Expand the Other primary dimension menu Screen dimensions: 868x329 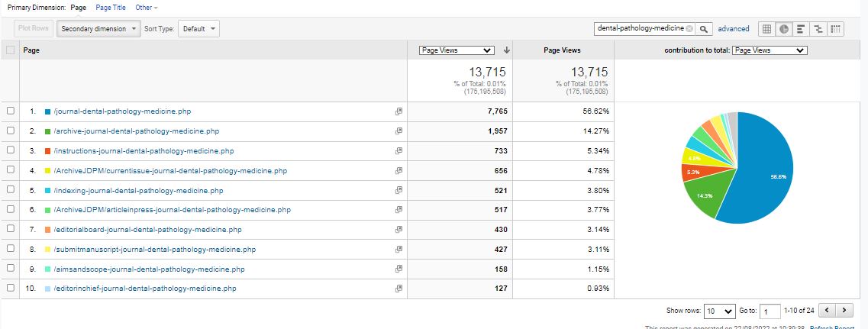pyautogui.click(x=146, y=8)
